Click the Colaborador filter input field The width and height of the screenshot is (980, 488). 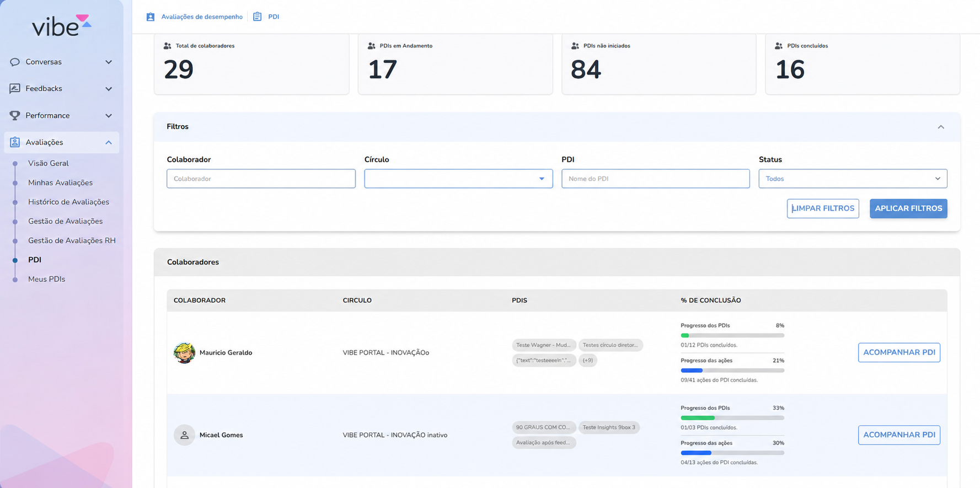(261, 179)
